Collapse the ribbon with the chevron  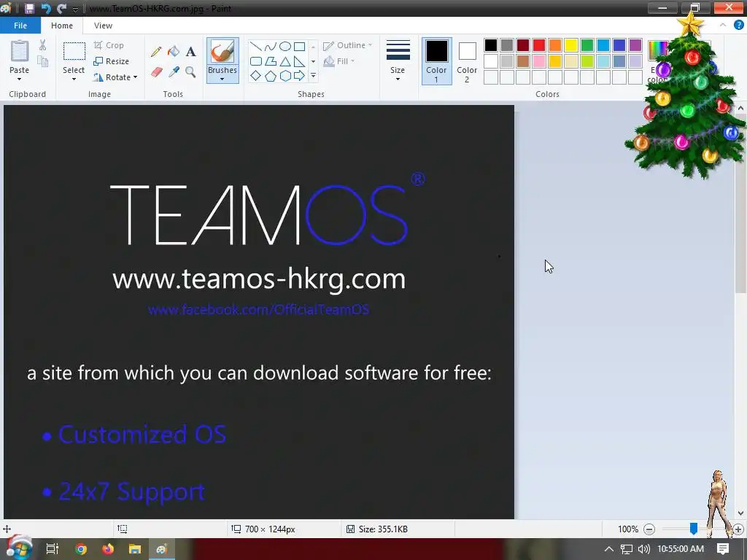(723, 26)
